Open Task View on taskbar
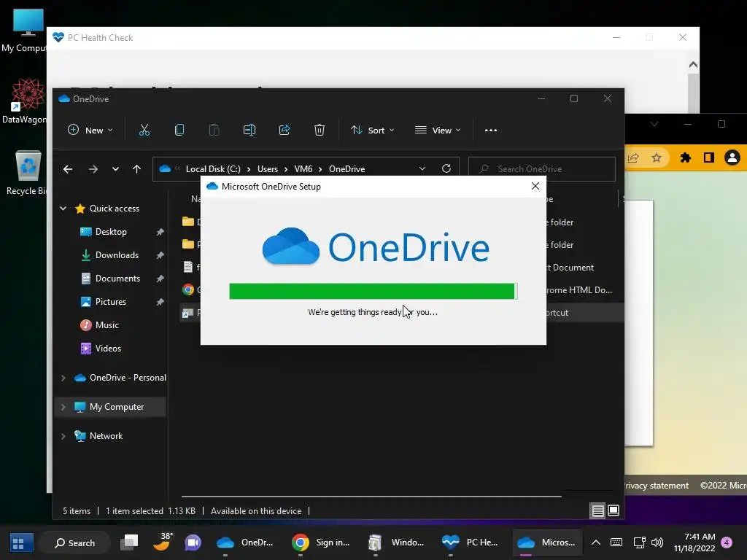Screen dimensions: 747x560 click(x=129, y=542)
